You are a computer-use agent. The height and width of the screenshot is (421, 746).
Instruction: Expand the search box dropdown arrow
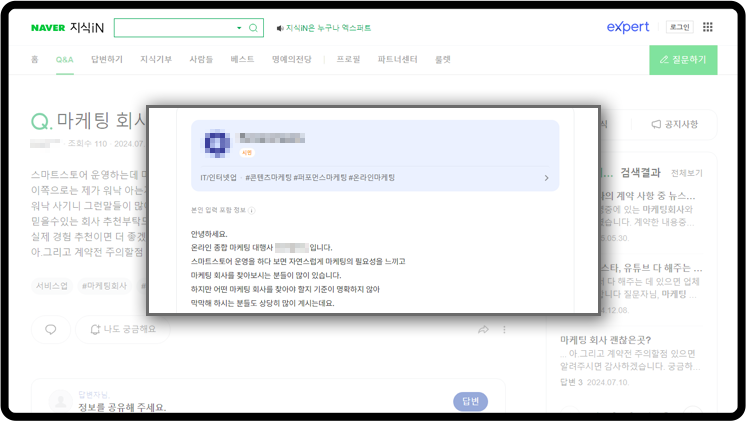coord(238,28)
